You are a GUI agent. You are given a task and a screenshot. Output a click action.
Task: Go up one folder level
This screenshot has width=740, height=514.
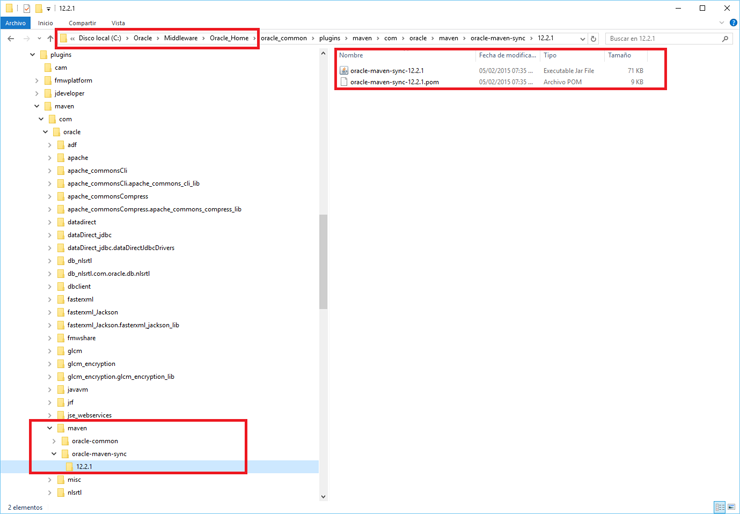click(50, 38)
